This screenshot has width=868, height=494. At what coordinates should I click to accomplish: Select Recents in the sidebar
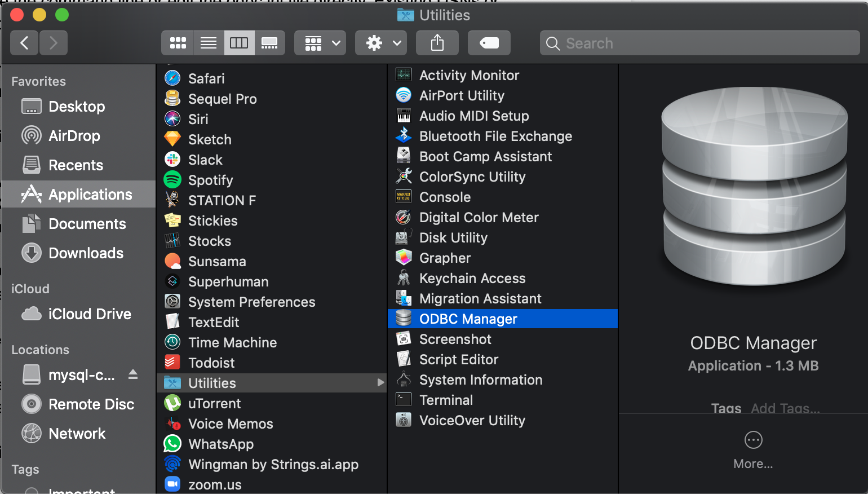click(78, 165)
